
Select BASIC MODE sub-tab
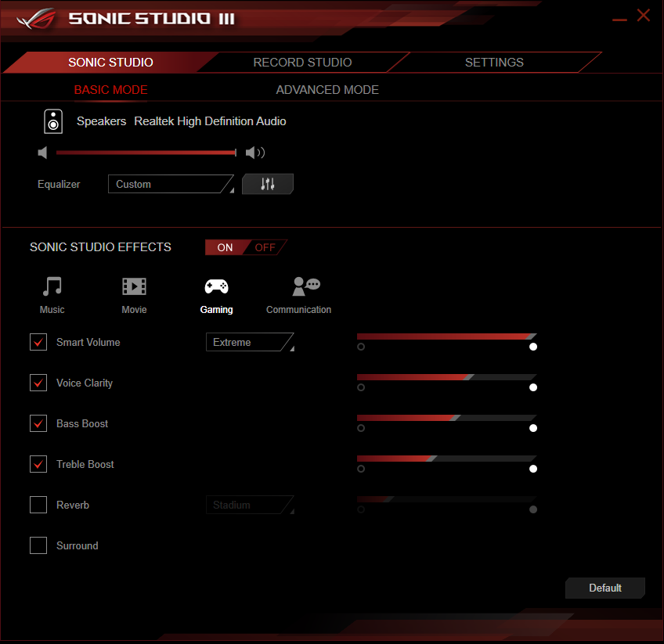click(110, 90)
